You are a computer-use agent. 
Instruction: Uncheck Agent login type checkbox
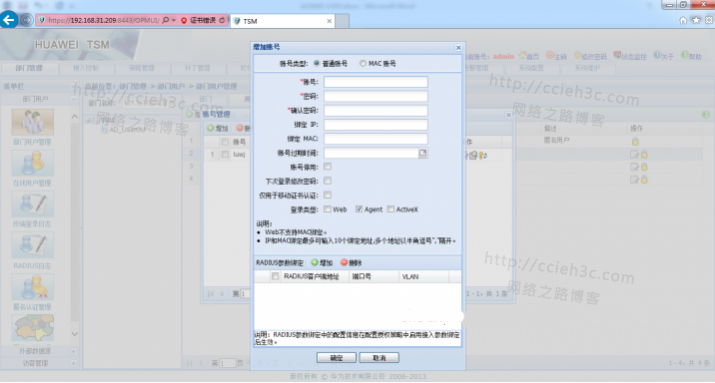[359, 209]
